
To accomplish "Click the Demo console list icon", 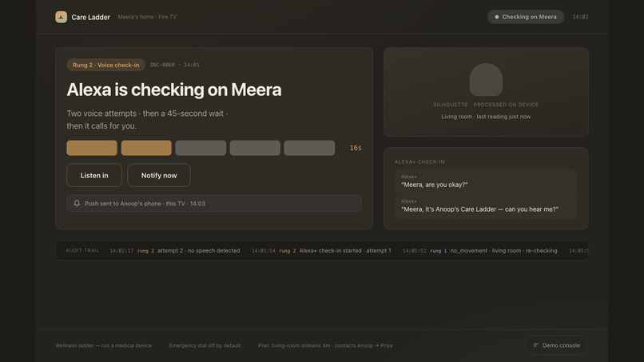I will click(535, 345).
